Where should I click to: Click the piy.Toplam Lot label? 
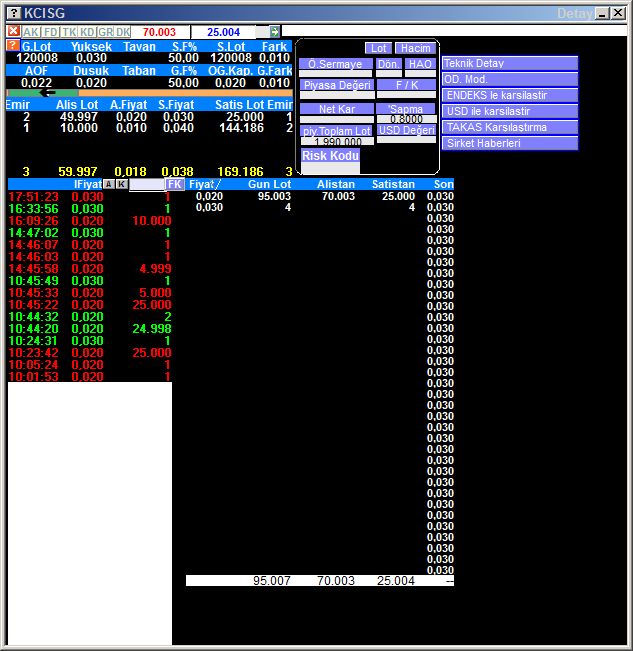click(x=337, y=131)
